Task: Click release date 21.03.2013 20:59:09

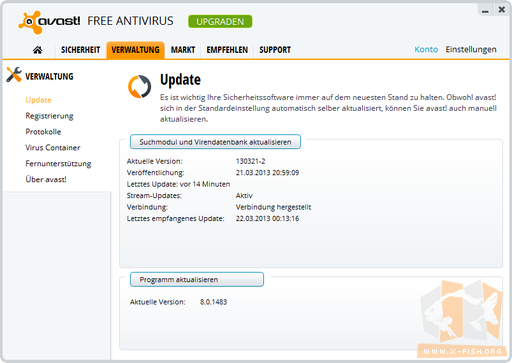Action: 267,173
